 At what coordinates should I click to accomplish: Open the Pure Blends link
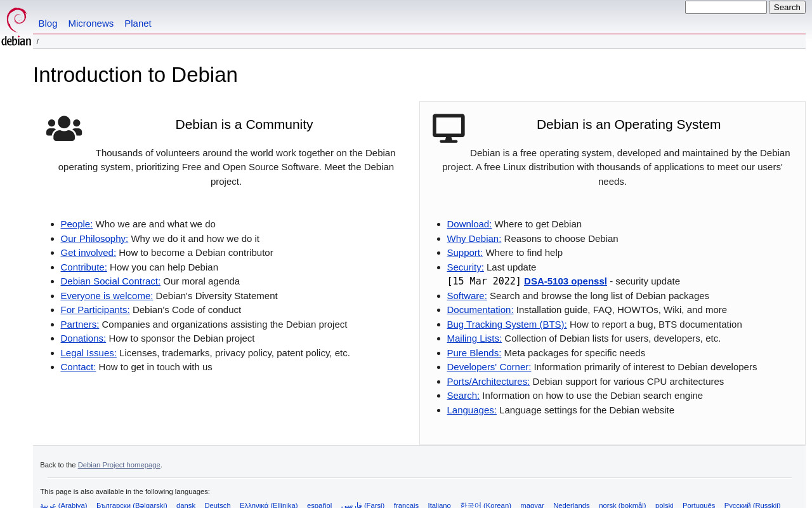[x=474, y=353]
